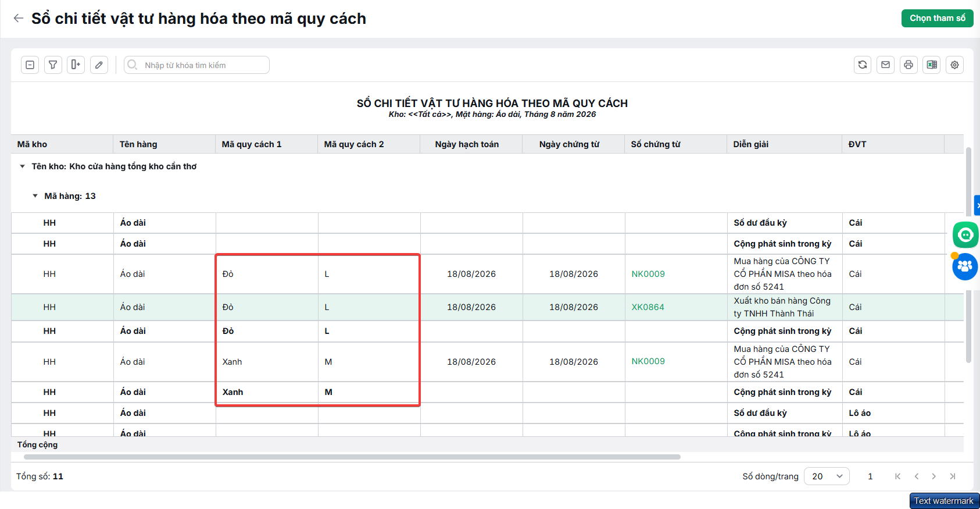Go to previous page
This screenshot has width=980, height=509.
[916, 476]
